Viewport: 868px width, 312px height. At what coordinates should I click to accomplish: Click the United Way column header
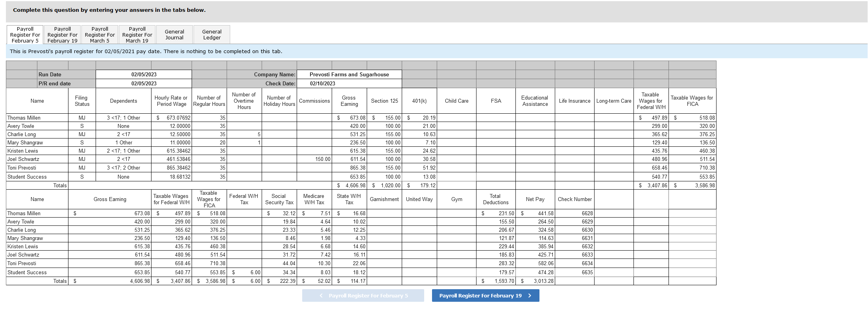pos(419,199)
